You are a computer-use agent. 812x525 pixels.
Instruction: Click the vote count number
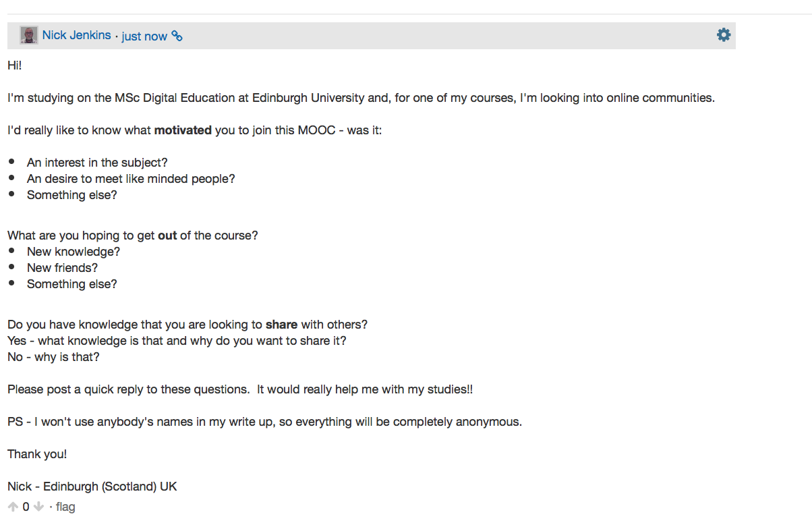coord(26,507)
